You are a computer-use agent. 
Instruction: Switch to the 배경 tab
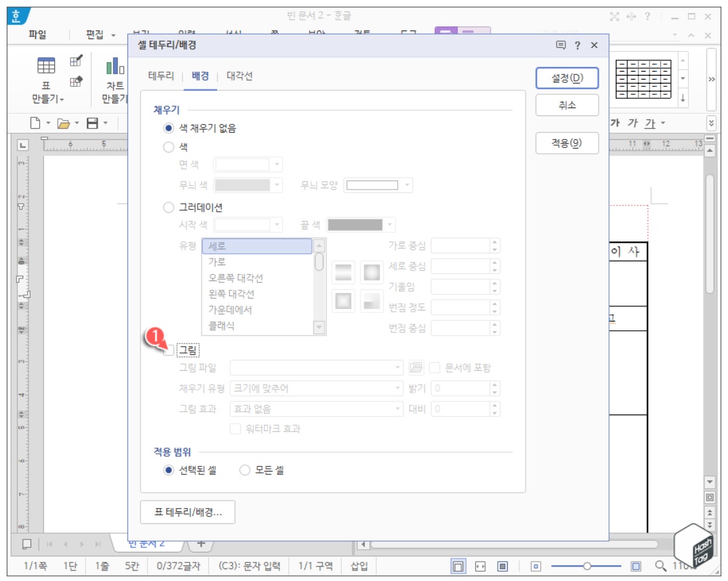click(x=200, y=76)
